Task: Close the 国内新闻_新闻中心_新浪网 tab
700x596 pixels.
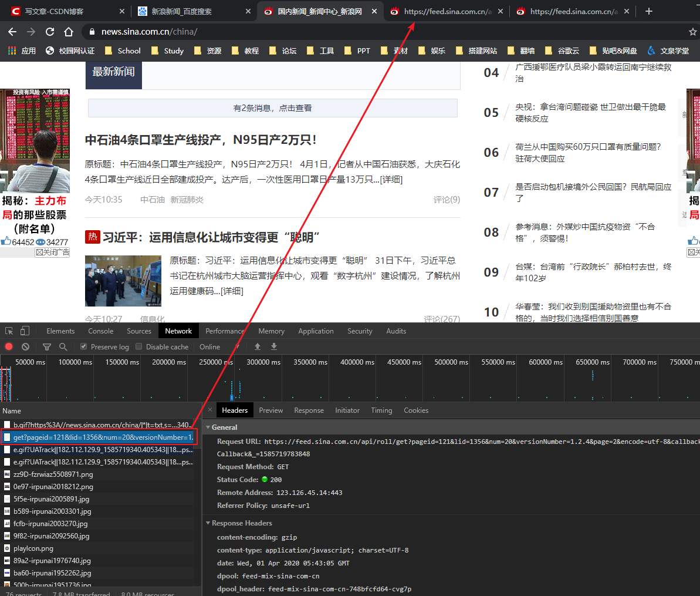Action: (374, 11)
